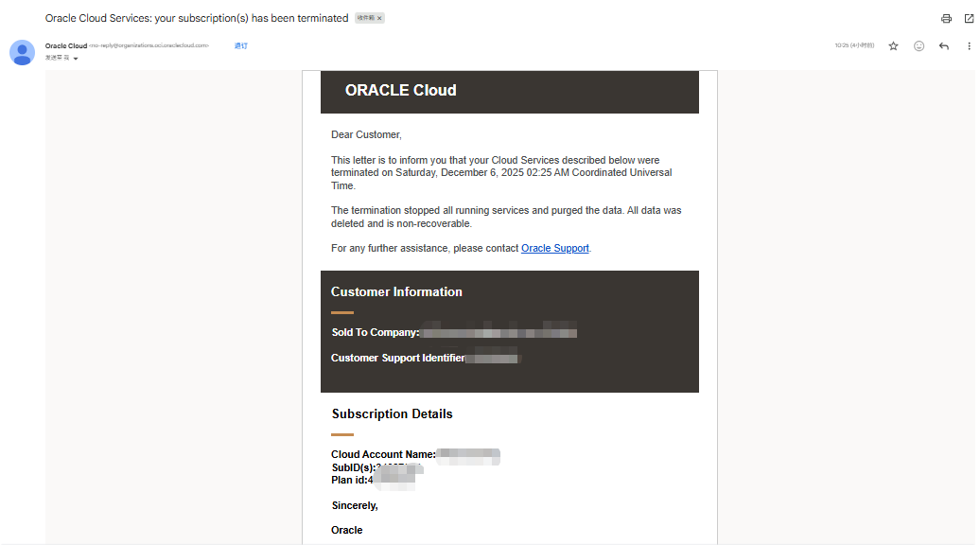Click the sender's profile avatar
This screenshot has width=980, height=545.
click(x=22, y=52)
